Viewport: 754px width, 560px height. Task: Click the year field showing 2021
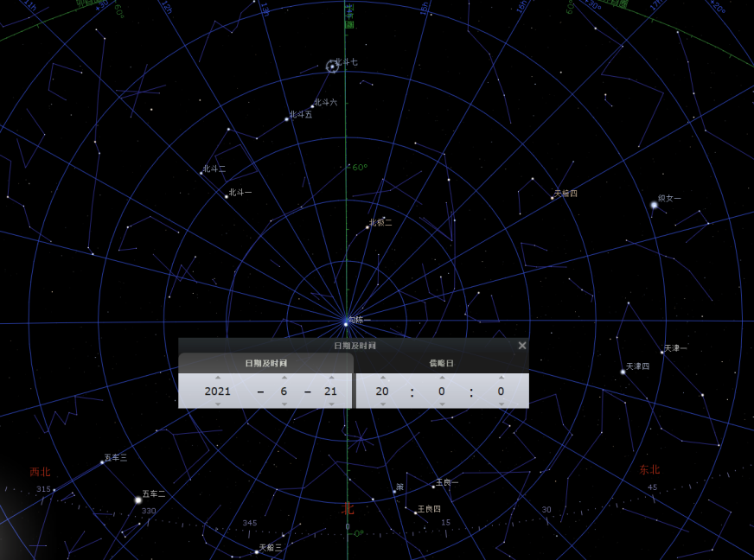(218, 391)
